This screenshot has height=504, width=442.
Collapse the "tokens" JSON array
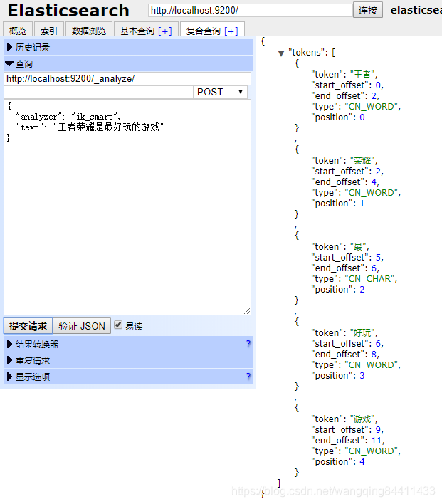pos(281,53)
